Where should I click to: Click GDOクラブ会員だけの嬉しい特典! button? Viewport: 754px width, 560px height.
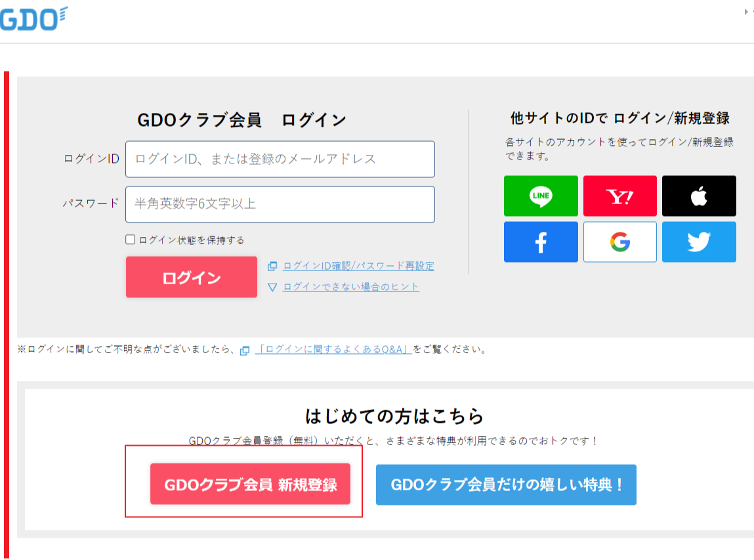pyautogui.click(x=506, y=485)
